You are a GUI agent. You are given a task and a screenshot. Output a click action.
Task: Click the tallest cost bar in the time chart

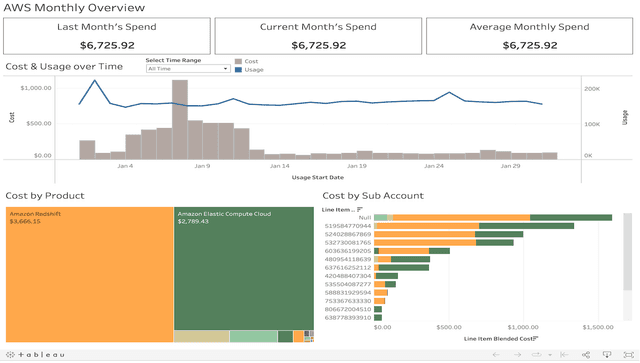[180, 119]
